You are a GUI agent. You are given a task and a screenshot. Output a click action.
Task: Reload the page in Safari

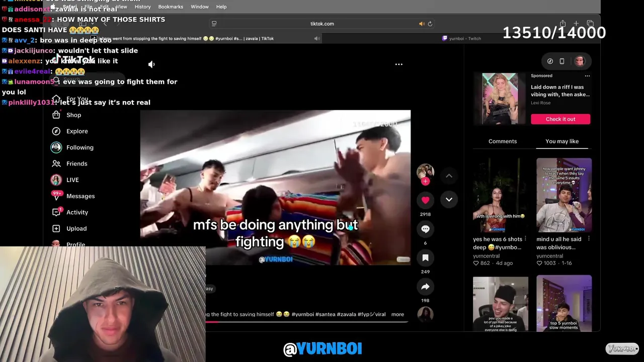click(x=430, y=24)
